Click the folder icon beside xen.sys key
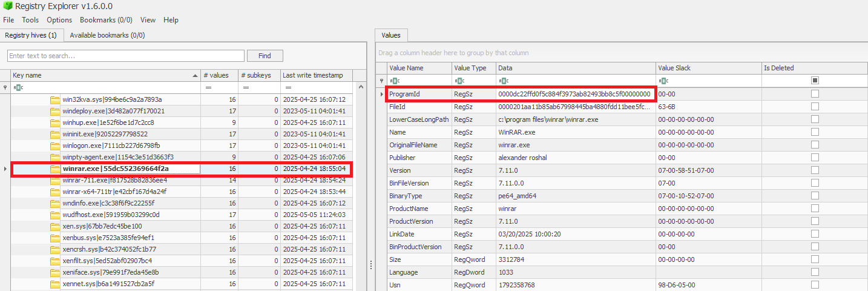The width and height of the screenshot is (868, 291). point(55,226)
